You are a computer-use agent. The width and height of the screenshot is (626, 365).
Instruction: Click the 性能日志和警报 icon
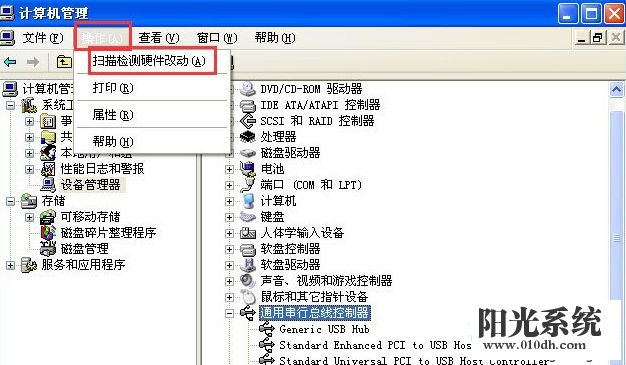point(48,169)
